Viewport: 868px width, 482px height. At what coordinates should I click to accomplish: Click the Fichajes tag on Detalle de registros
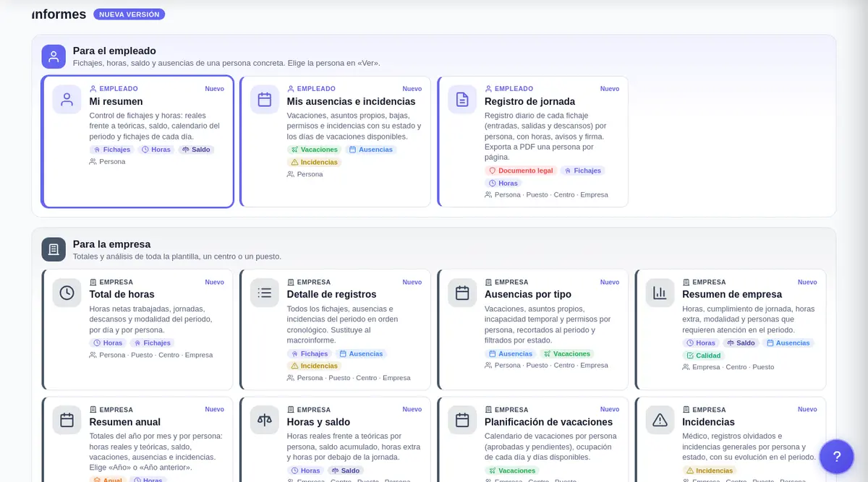pos(309,354)
